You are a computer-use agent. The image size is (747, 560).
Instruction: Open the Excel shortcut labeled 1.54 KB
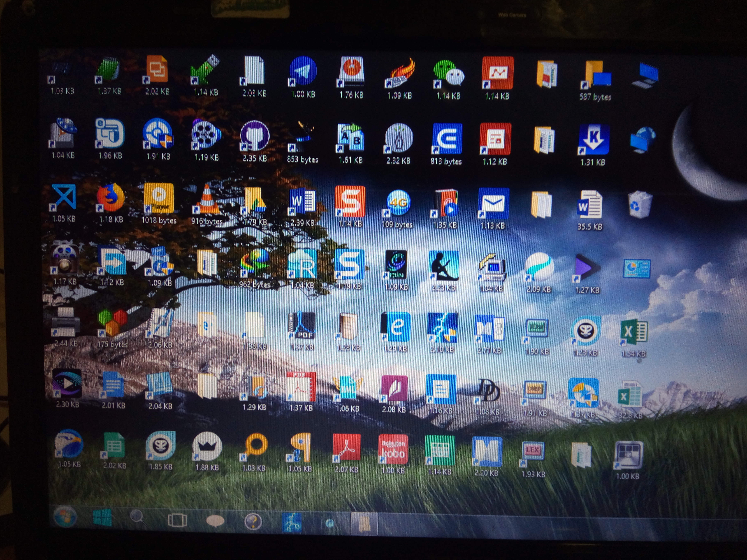pyautogui.click(x=634, y=332)
